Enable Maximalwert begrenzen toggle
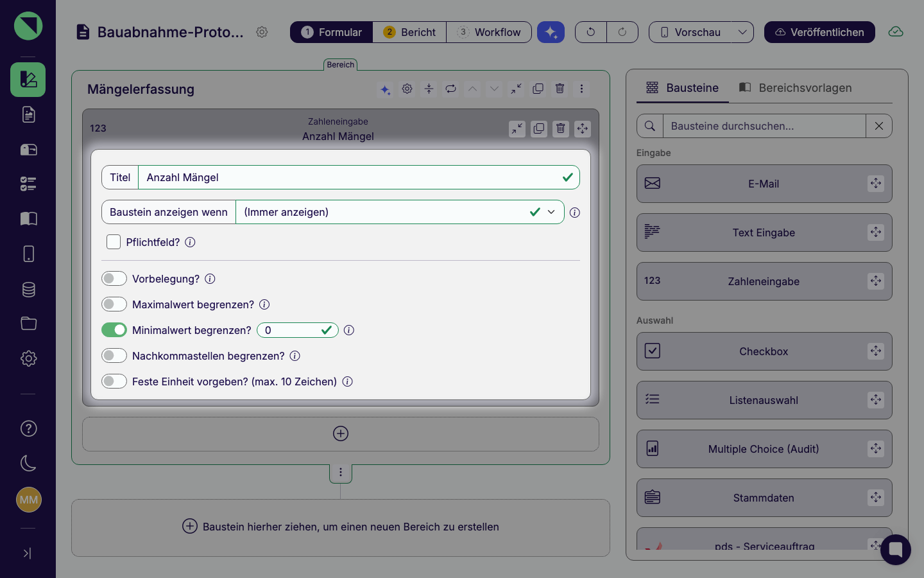924x578 pixels. pyautogui.click(x=114, y=304)
